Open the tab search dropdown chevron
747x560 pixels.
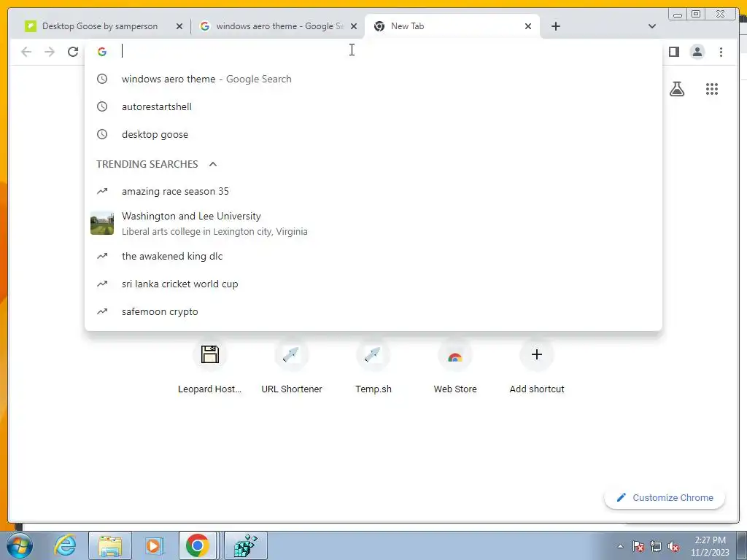(652, 26)
